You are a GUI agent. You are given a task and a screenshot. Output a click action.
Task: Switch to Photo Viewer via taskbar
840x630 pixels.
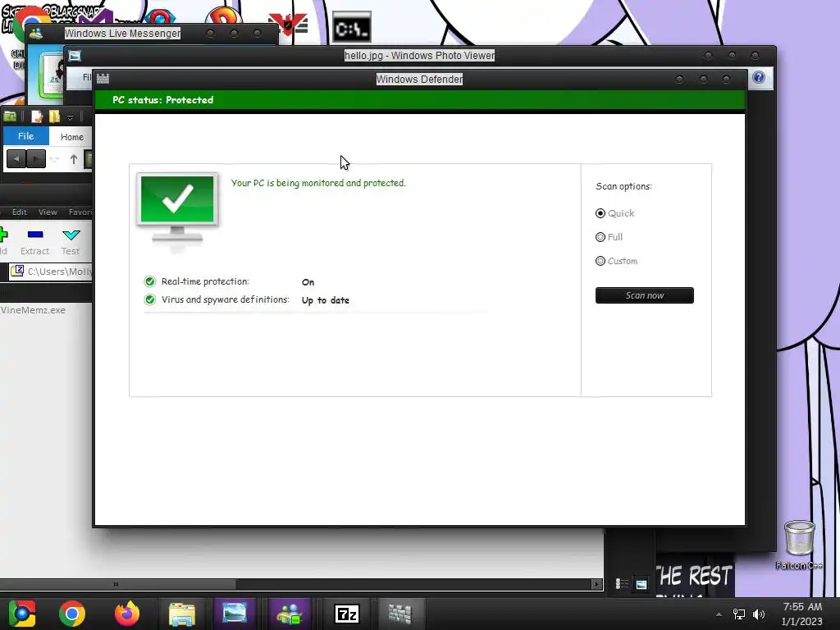click(x=234, y=614)
